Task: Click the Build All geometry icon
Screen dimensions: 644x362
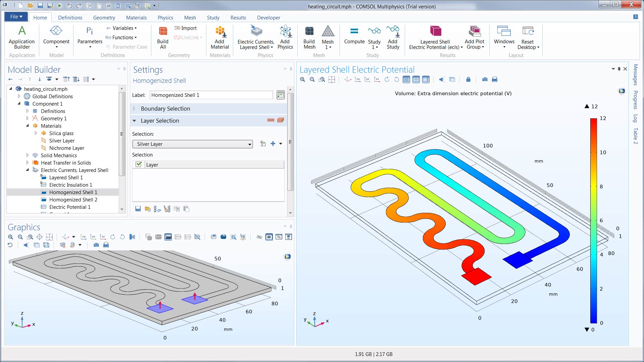Action: click(x=163, y=37)
